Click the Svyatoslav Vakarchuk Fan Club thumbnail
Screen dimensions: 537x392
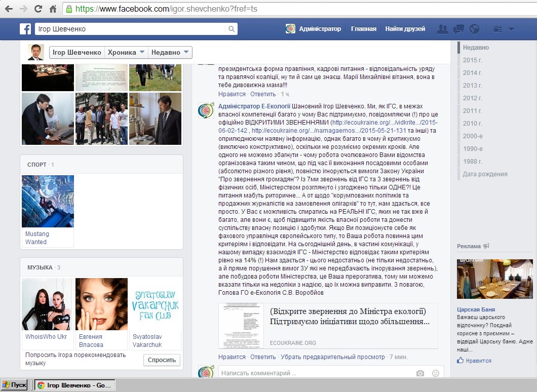coord(155,304)
